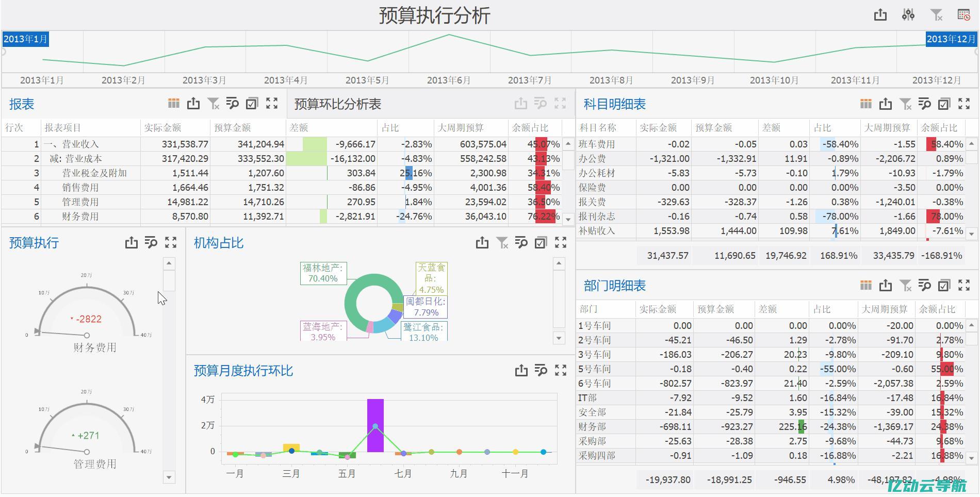Image resolution: width=980 pixels, height=497 pixels.
Task: Maximize the 预算执行 panel
Action: click(x=171, y=242)
